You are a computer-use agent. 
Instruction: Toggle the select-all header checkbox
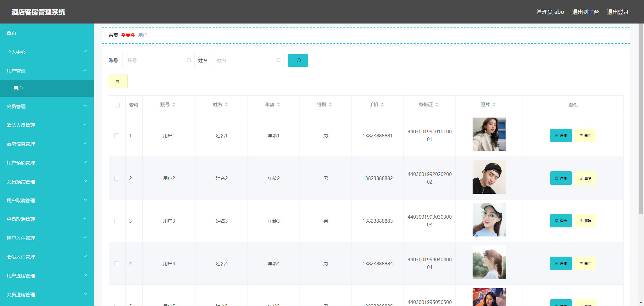pyautogui.click(x=117, y=105)
